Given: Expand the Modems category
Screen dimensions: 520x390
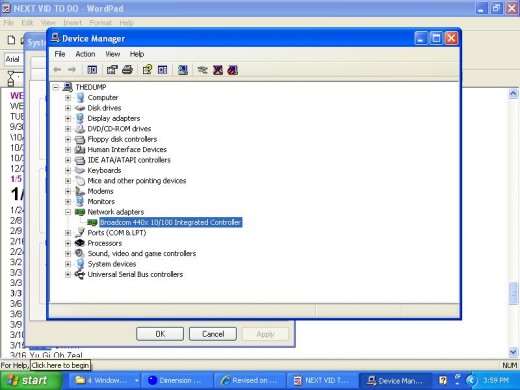Looking at the screenshot, I should click(x=68, y=191).
